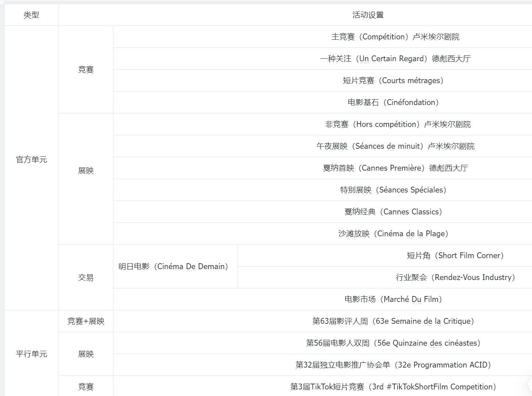Click the 明日电影 Cinéma De Demain cell

tap(173, 267)
